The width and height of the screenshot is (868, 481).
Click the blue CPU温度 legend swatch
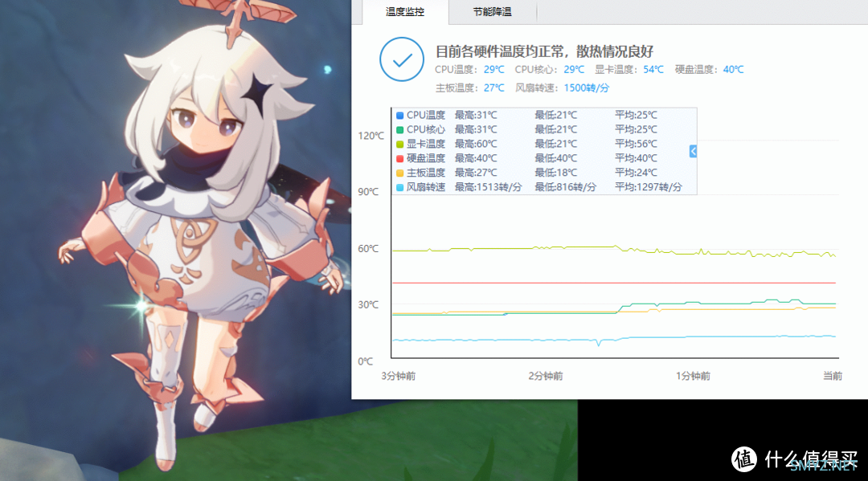coord(400,116)
